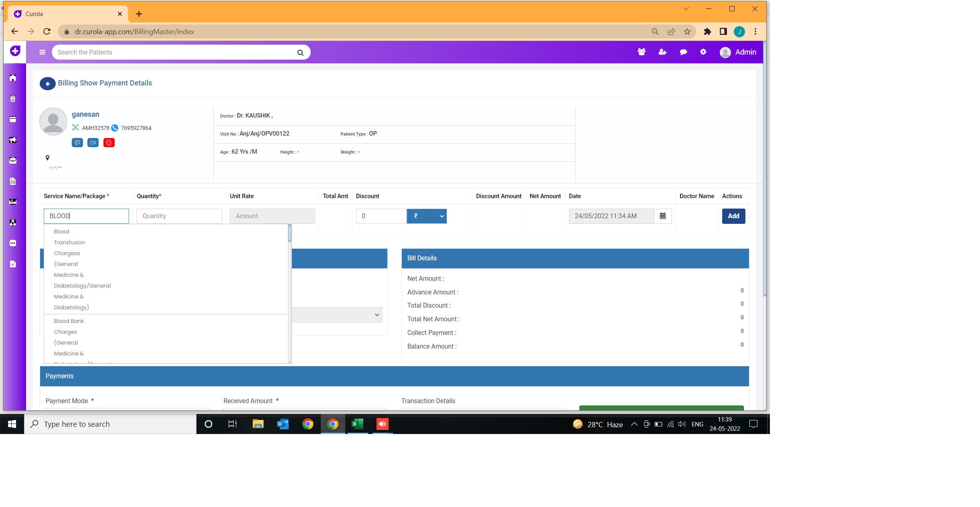Open Excel from the Windows taskbar
Viewport: 980px width, 507px height.
357,424
